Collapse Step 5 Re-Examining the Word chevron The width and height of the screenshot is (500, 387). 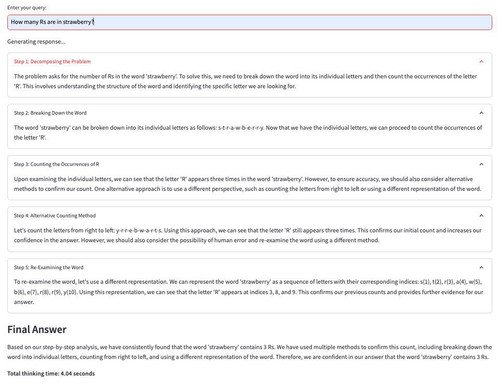click(481, 267)
